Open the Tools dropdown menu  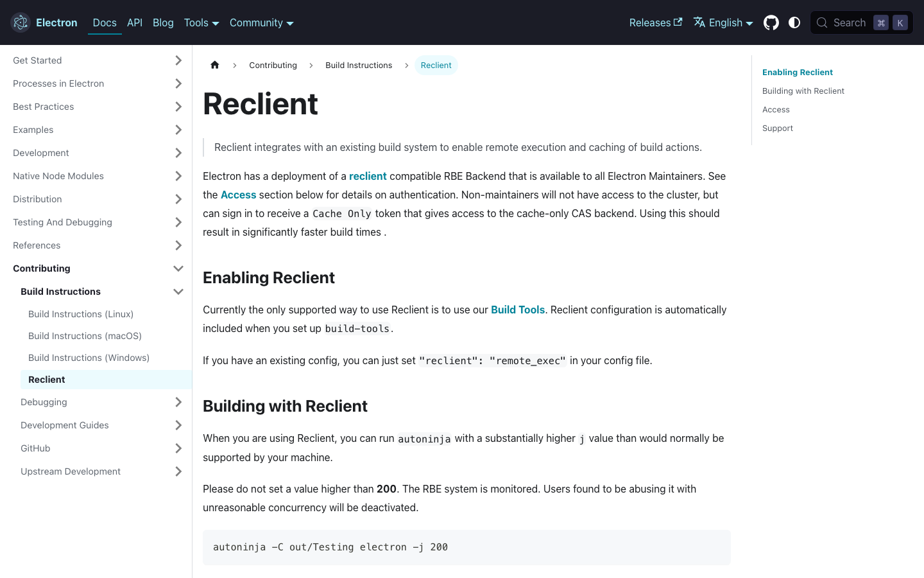pyautogui.click(x=201, y=22)
